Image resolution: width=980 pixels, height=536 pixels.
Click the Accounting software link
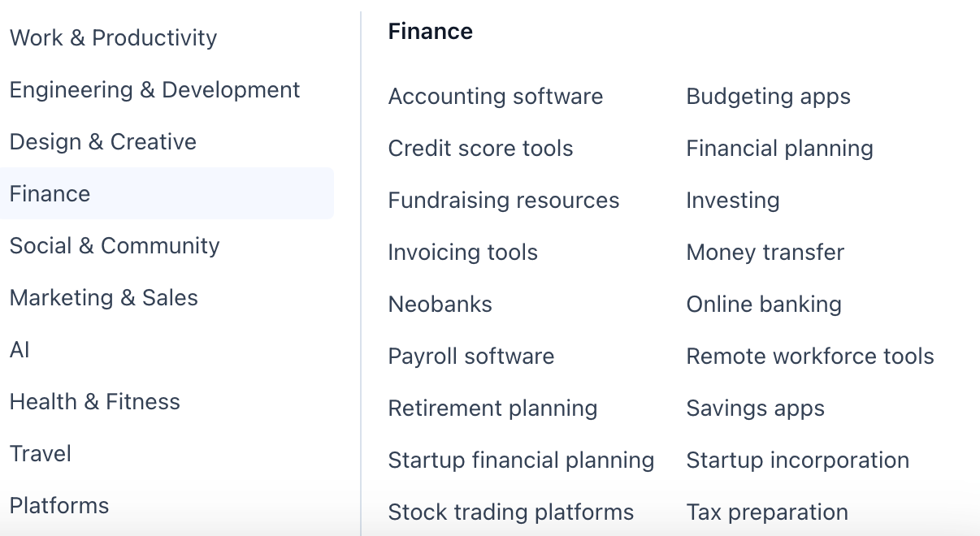496,97
